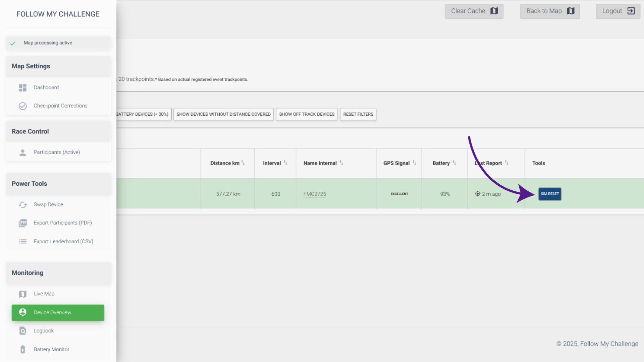This screenshot has width=644, height=362.
Task: Toggle Show Devices Without Distance Covered
Action: (x=223, y=114)
